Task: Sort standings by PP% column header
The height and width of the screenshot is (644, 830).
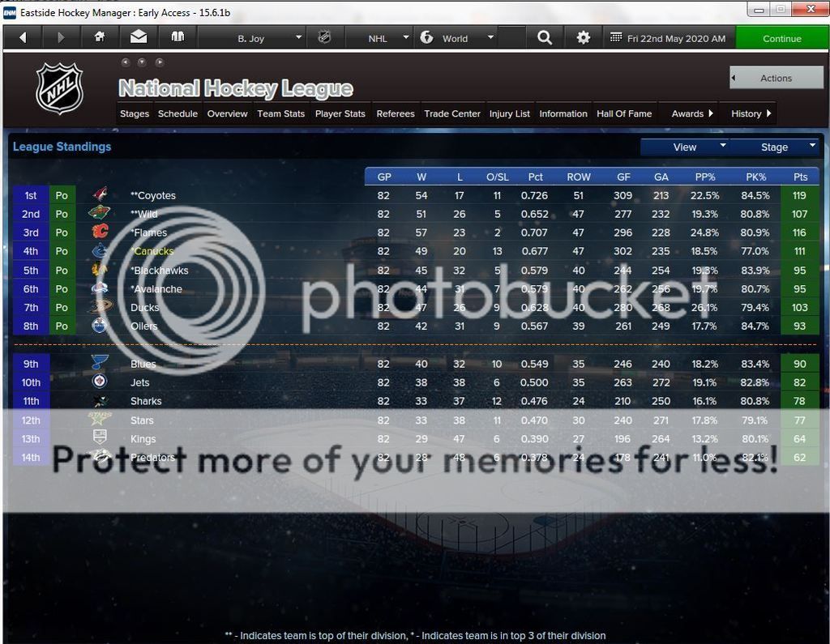Action: click(x=705, y=177)
